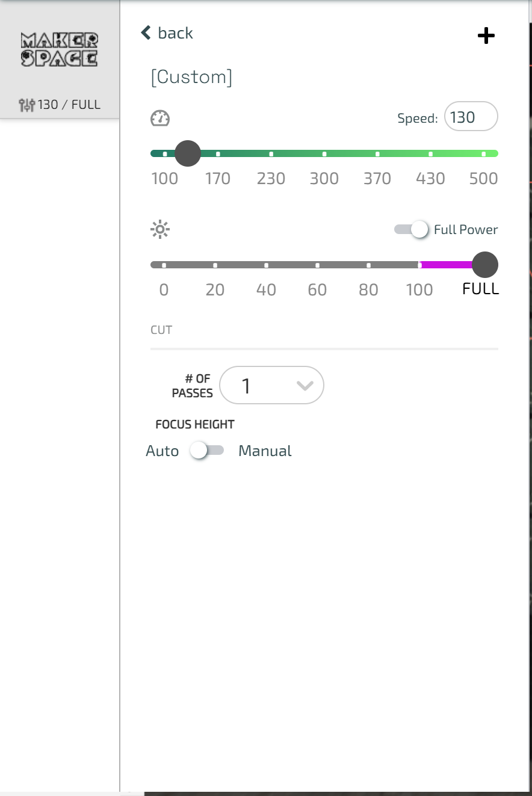Open the number of passes dropdown
532x796 pixels.
[x=271, y=385]
